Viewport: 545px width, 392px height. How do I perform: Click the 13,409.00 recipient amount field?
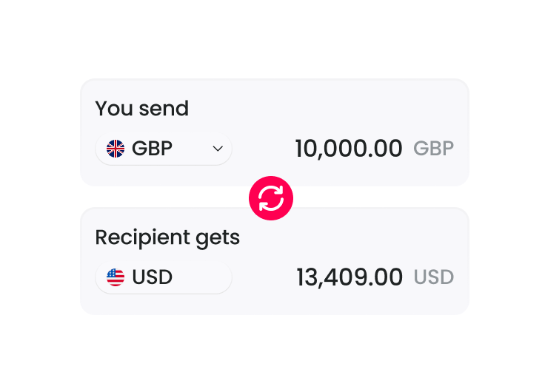click(349, 277)
